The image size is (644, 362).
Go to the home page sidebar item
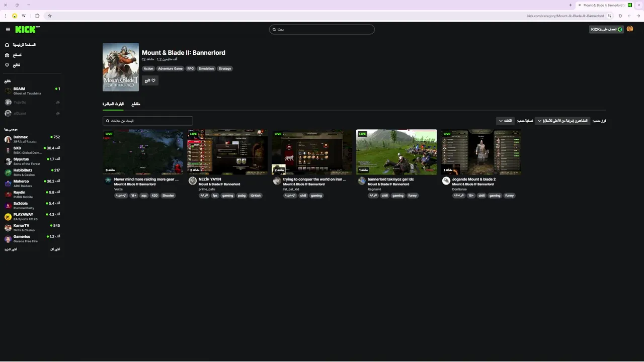tap(20, 45)
